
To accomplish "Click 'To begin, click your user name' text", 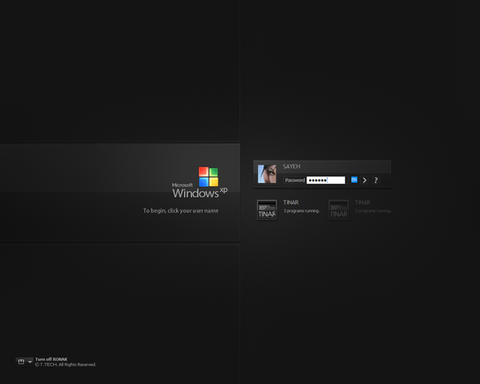I will click(181, 211).
